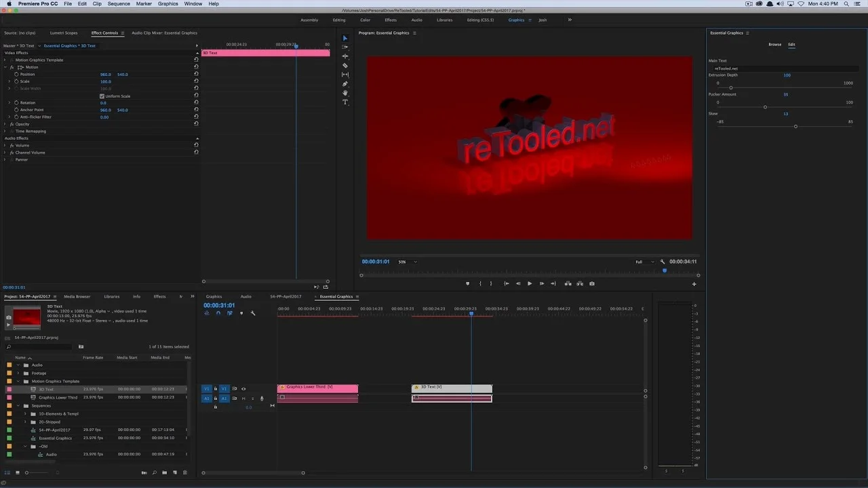Select the Selection tool arrow
868x488 pixels.
click(344, 38)
